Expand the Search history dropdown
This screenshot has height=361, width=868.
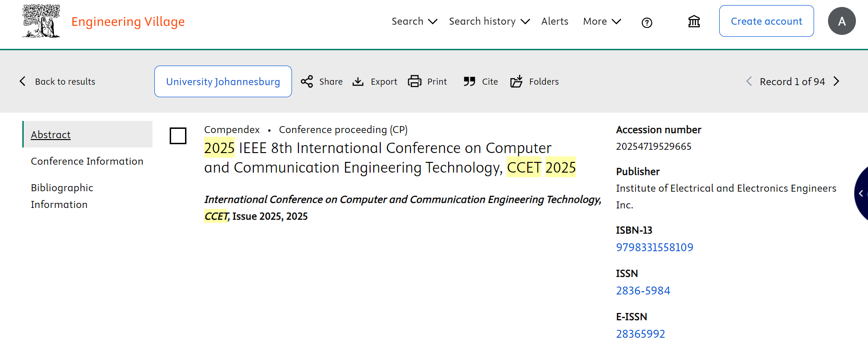[489, 21]
